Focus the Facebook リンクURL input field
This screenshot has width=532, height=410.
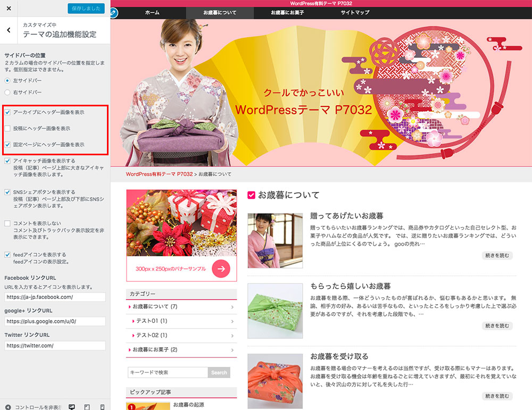click(55, 297)
